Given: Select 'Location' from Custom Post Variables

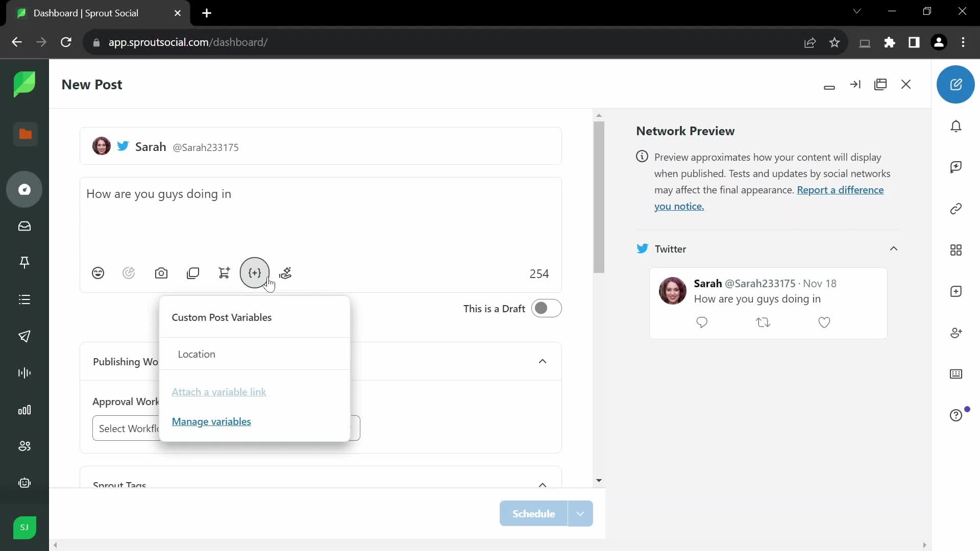Looking at the screenshot, I should pyautogui.click(x=197, y=355).
